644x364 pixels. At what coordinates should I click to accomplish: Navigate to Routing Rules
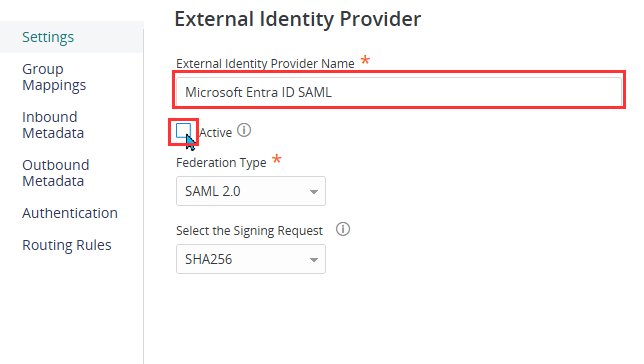(x=67, y=245)
